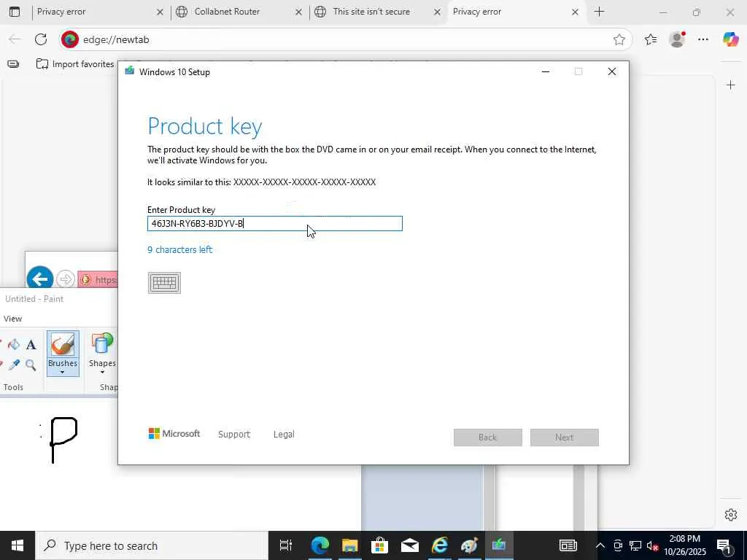Select the Text tool in Paint
The width and height of the screenshot is (747, 560).
point(31,344)
